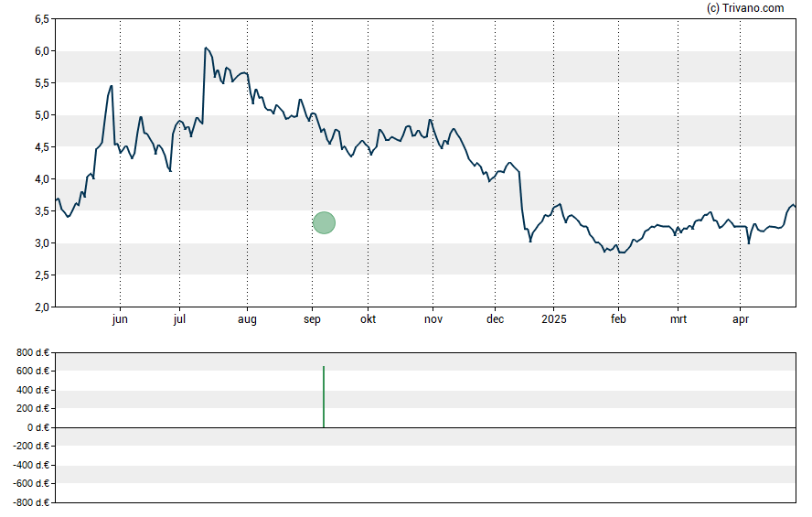Click the '400 d.€' axis label
812x517 pixels.
[33, 390]
